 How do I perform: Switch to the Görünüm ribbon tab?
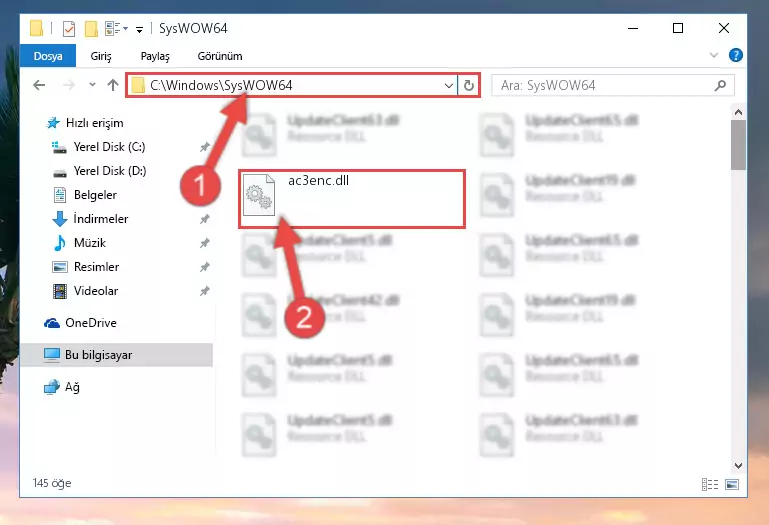[x=220, y=56]
